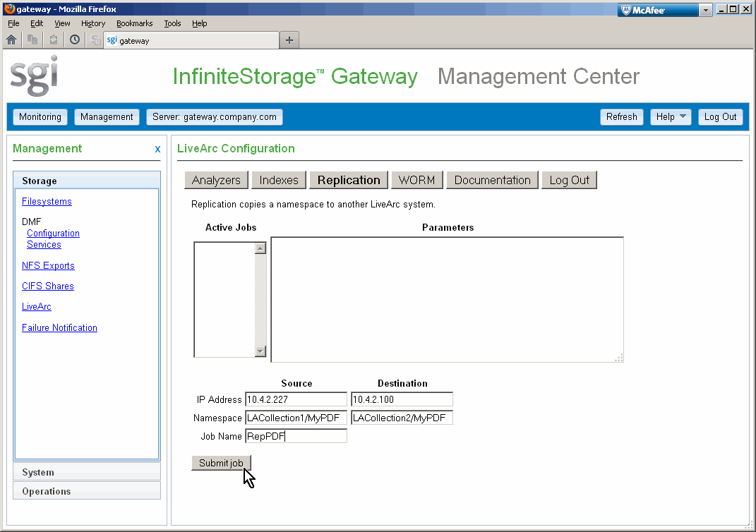
Task: Open a new tab with plus button
Action: [289, 40]
